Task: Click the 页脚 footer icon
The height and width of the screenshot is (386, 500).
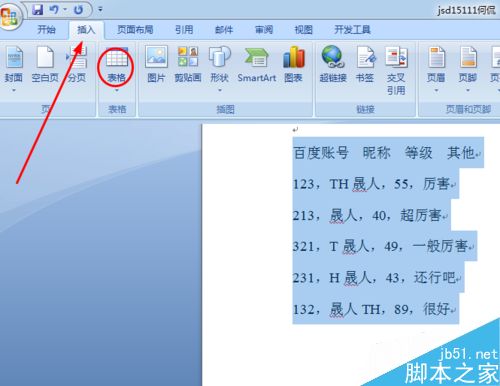Action: coord(468,57)
